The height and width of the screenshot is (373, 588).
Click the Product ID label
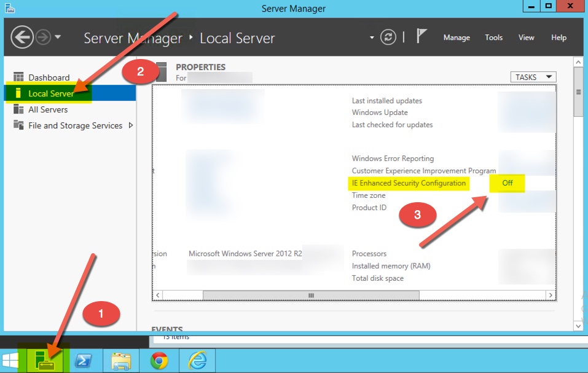click(x=369, y=208)
